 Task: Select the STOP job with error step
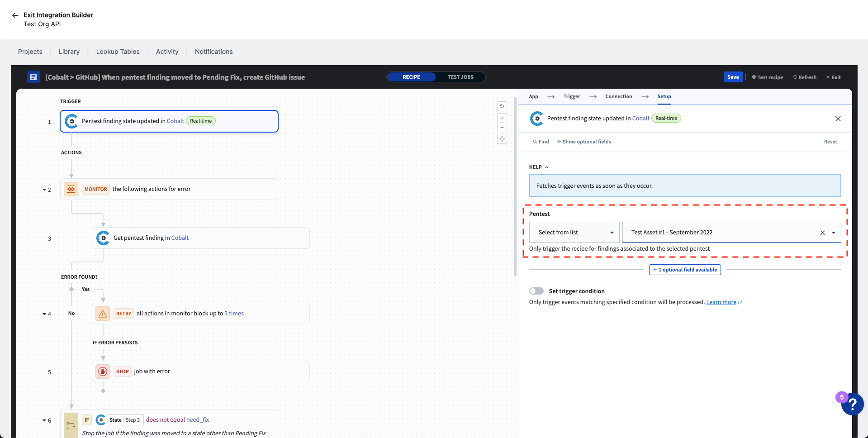point(201,371)
